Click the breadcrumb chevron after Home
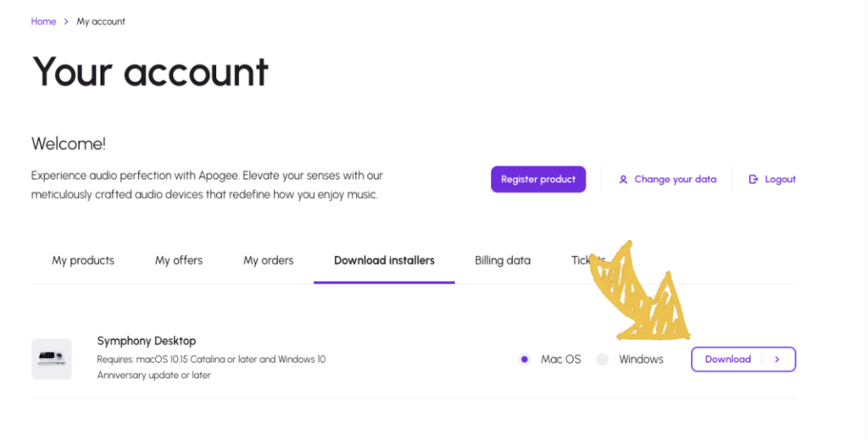 66,22
